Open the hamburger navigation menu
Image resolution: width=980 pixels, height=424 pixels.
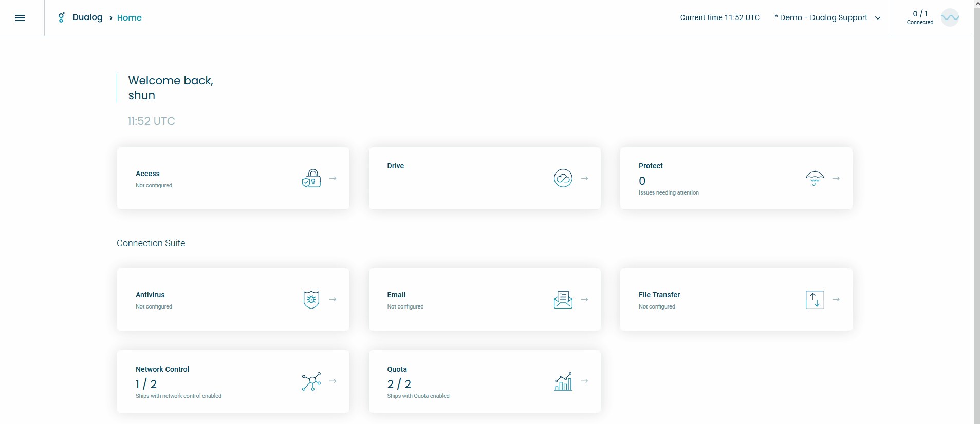pyautogui.click(x=20, y=18)
